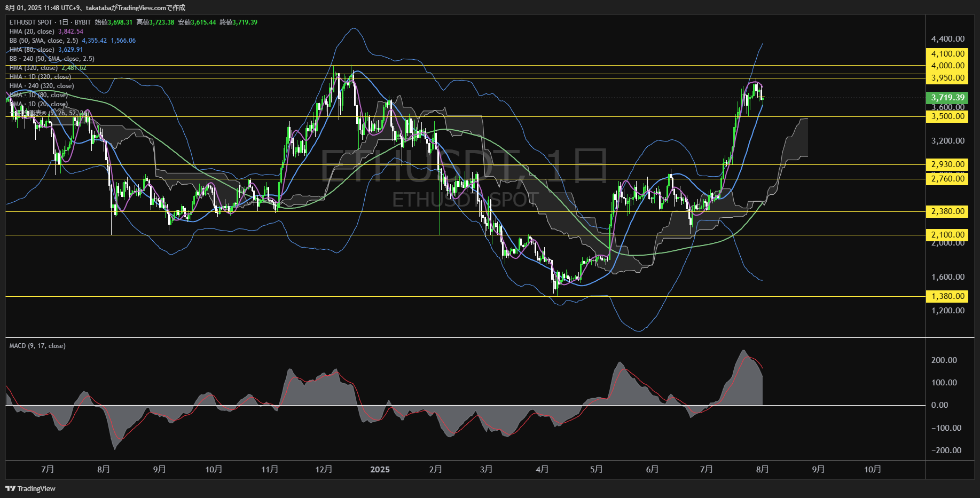Click the 4,000.00 price level label

point(947,66)
